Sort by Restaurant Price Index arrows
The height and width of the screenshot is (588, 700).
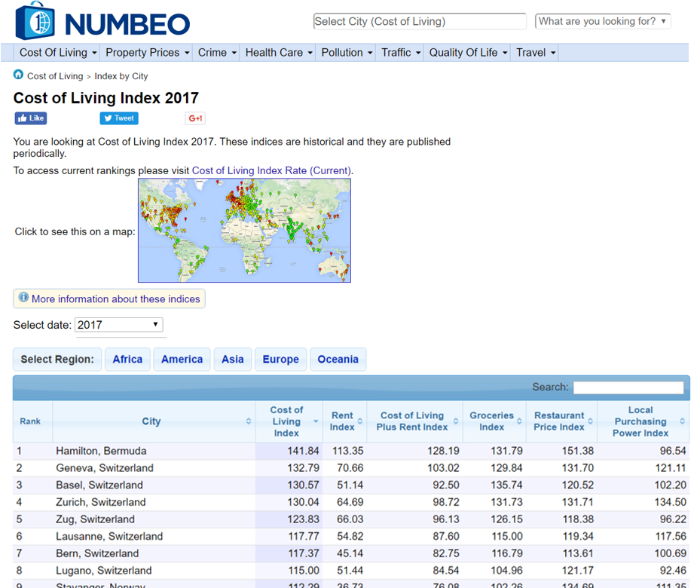590,421
